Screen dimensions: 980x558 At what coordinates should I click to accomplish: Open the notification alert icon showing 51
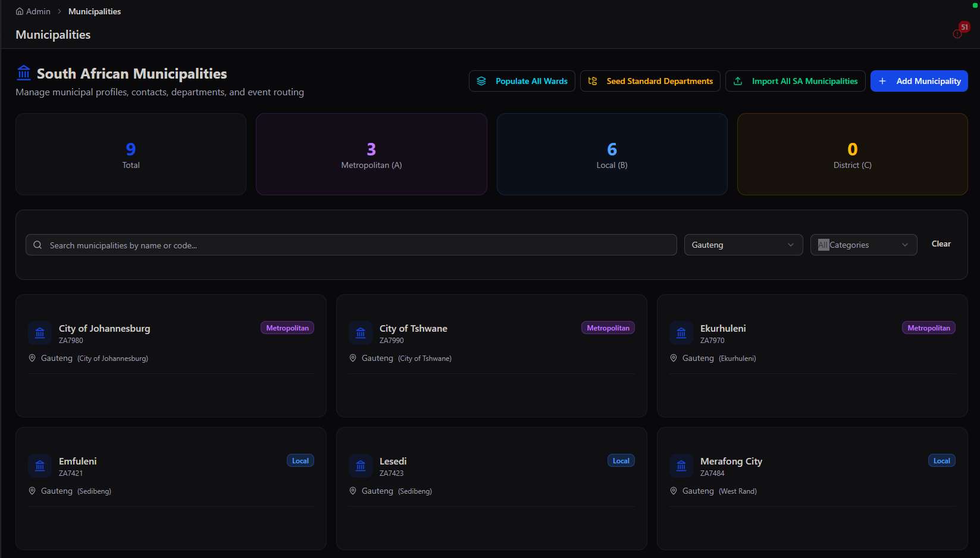click(957, 33)
